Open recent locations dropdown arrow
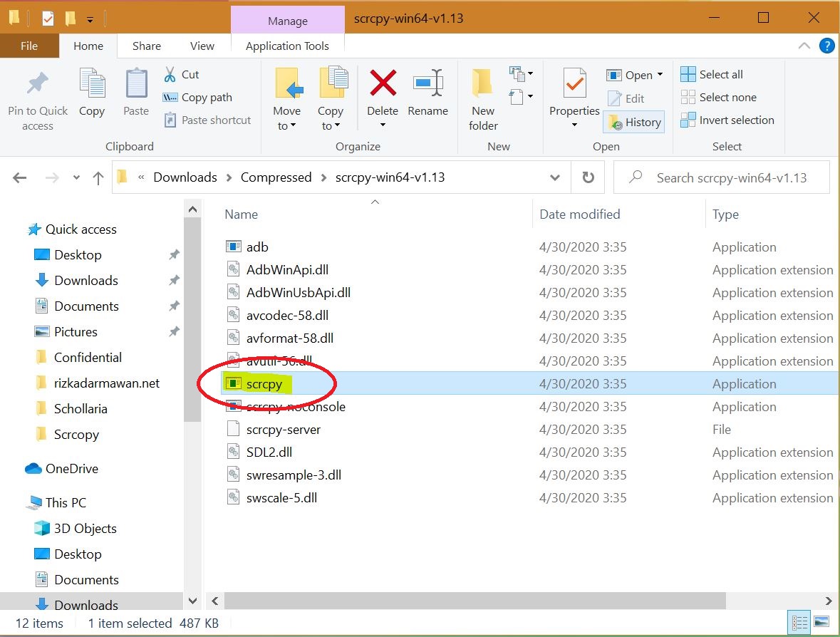This screenshot has width=840, height=637. coord(77,178)
